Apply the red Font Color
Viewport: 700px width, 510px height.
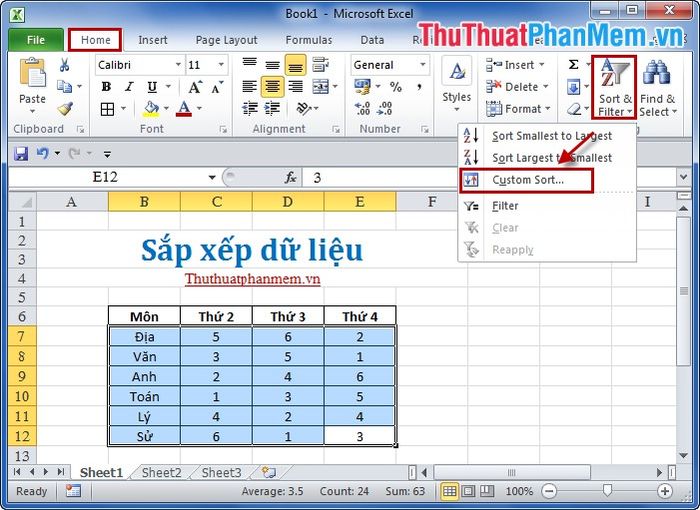pos(184,109)
